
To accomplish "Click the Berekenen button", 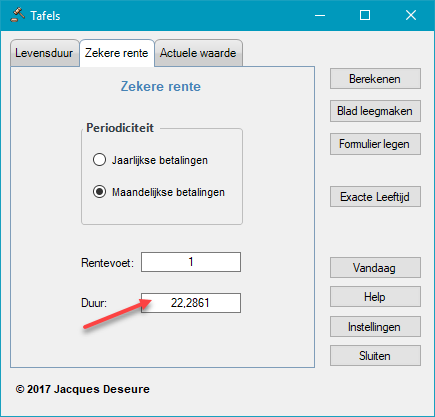I will coord(375,79).
